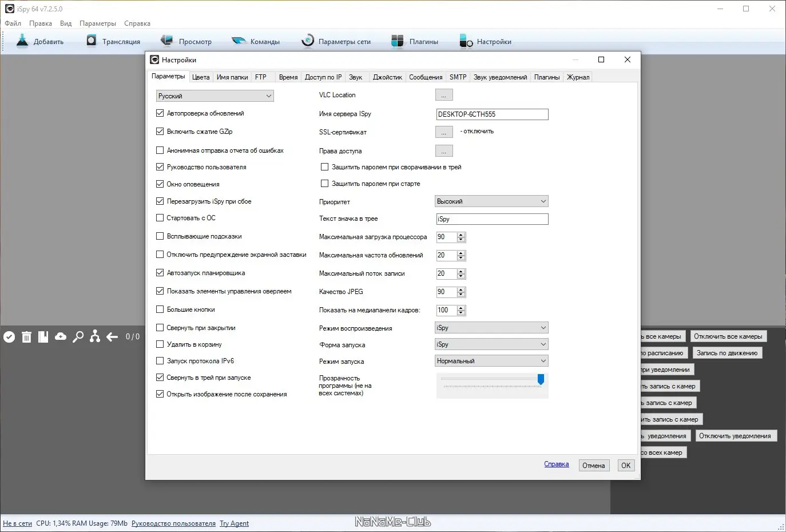Open the Приоритет dropdown showing Высокий
This screenshot has width=786, height=532.
491,201
